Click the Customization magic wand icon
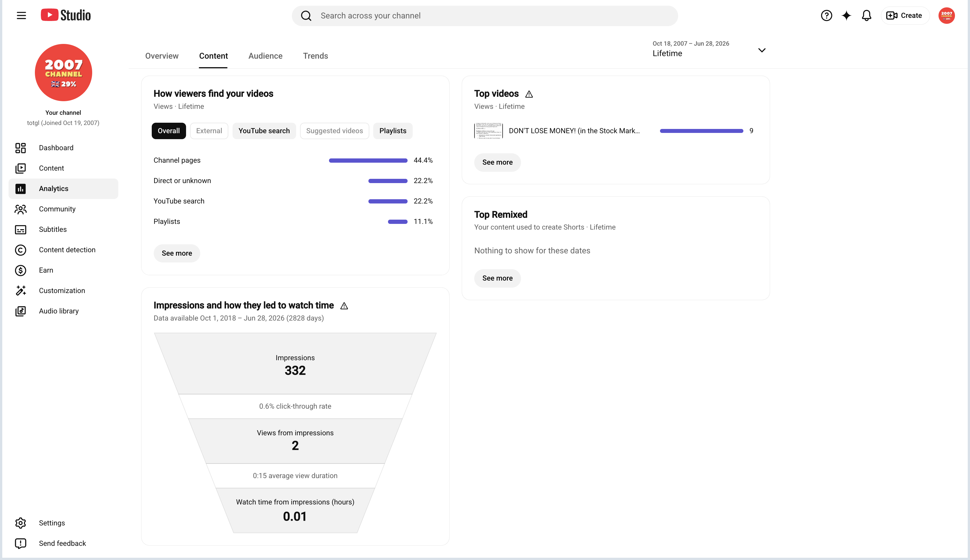 (20, 291)
